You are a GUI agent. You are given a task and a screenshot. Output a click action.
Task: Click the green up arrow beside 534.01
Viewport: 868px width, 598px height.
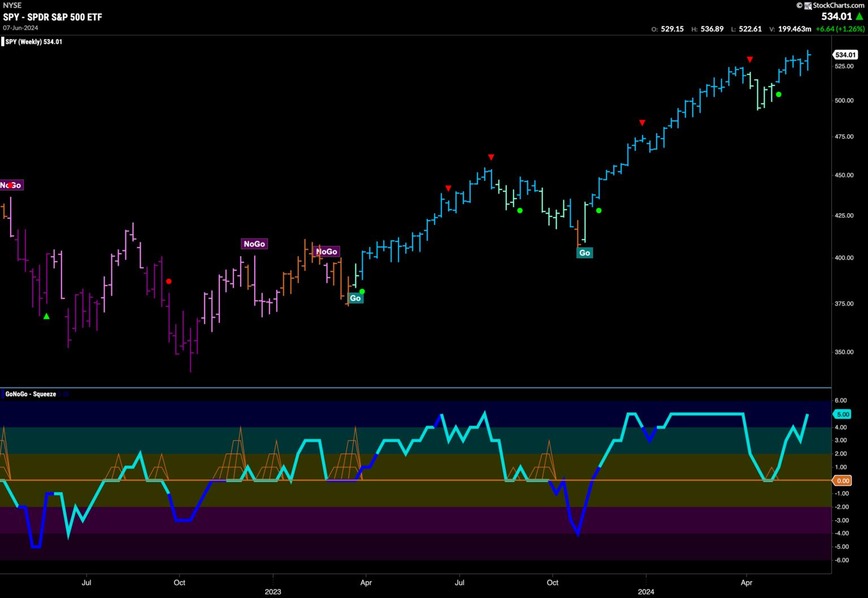[860, 17]
